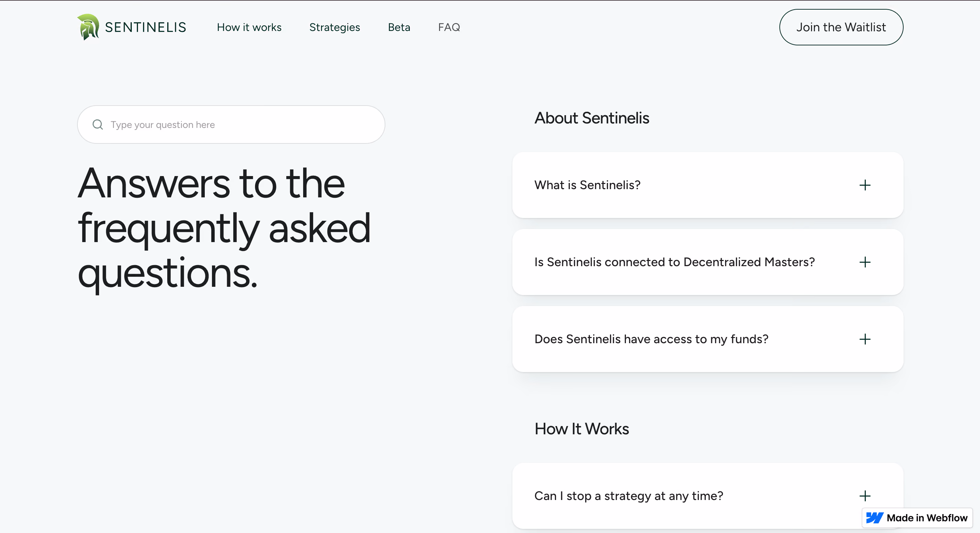
Task: Click the About Sentinelis section heading
Action: [x=592, y=118]
